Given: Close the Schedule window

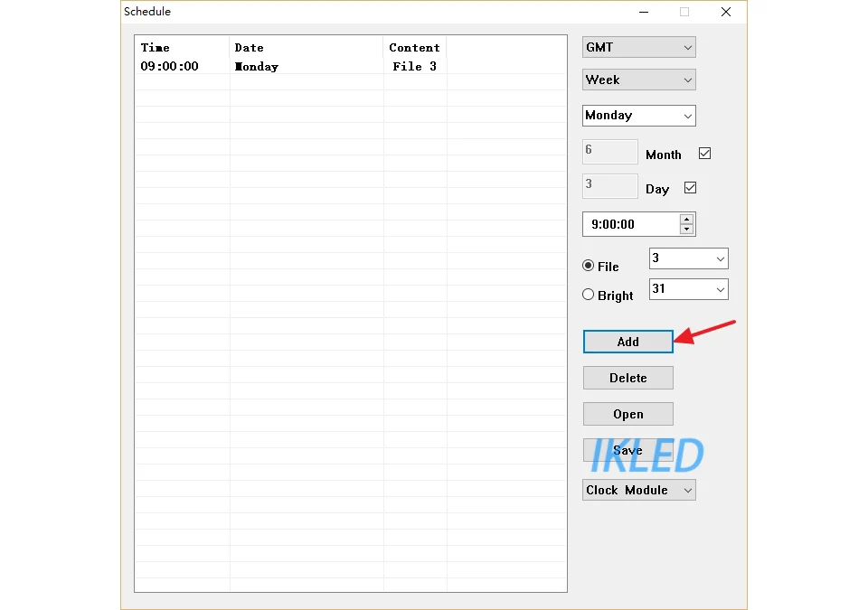Looking at the screenshot, I should tap(726, 12).
